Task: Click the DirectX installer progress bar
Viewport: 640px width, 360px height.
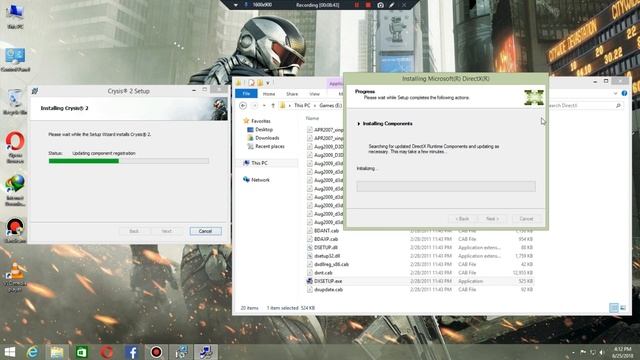Action: [446, 187]
